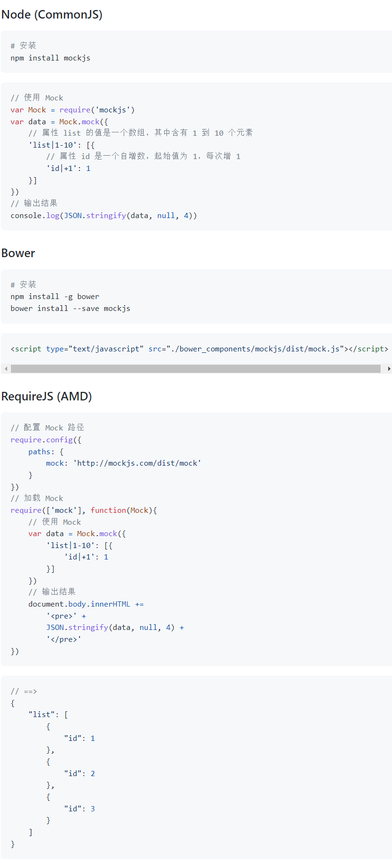Click the '"list": [' output line

coord(48,715)
